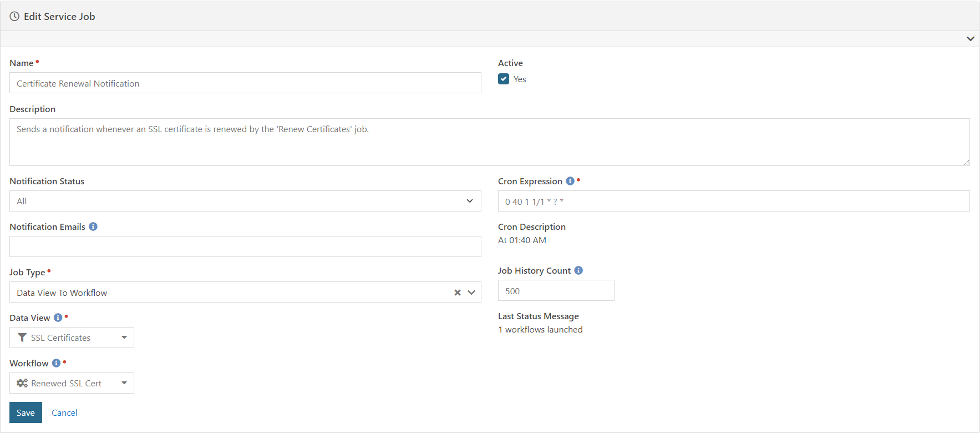Focus the Description text area
This screenshot has width=980, height=433.
(x=490, y=142)
